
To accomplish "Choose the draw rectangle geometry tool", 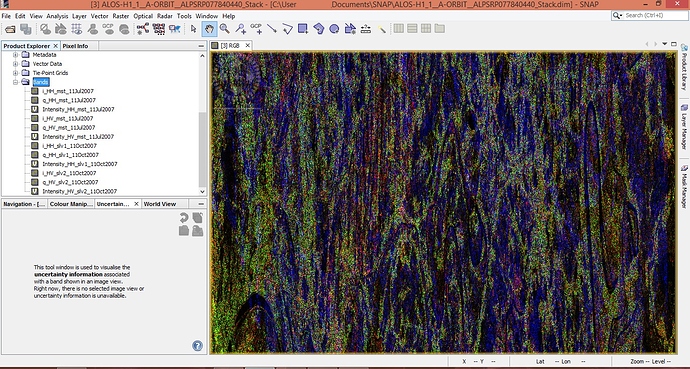I will (303, 29).
